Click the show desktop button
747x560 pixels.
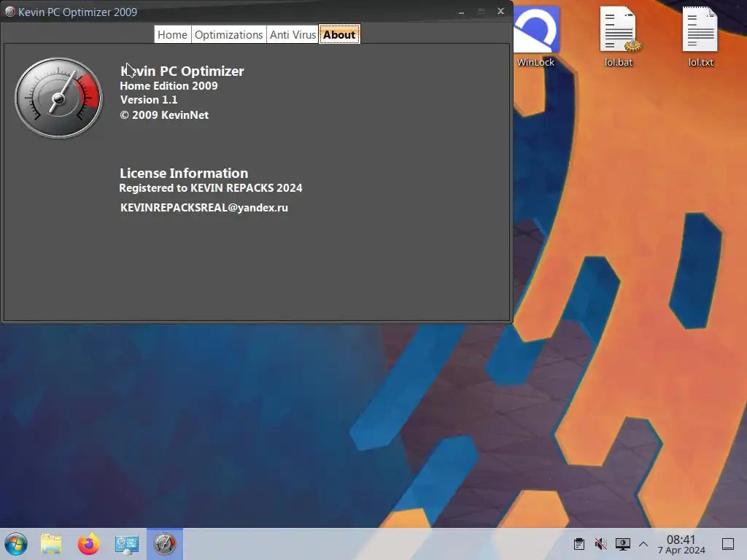(728, 544)
